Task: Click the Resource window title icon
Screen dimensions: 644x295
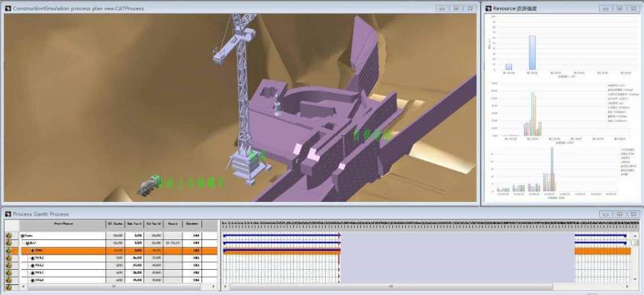Action: pyautogui.click(x=488, y=8)
